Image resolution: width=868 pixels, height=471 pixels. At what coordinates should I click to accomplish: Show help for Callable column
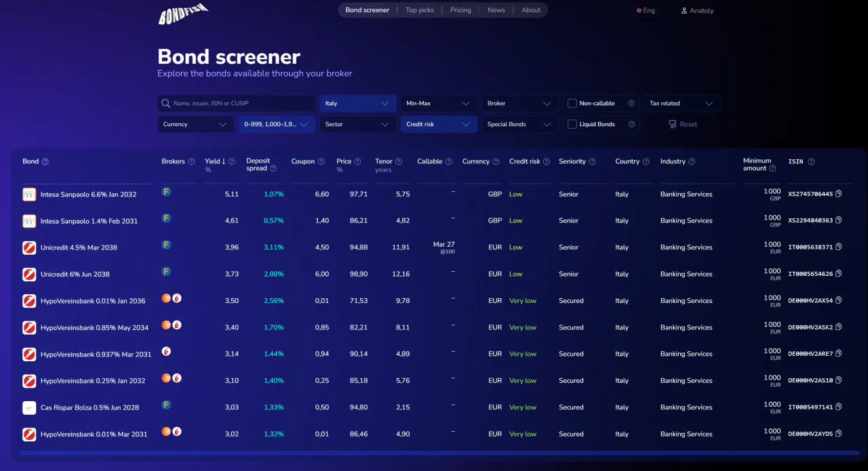pyautogui.click(x=449, y=162)
